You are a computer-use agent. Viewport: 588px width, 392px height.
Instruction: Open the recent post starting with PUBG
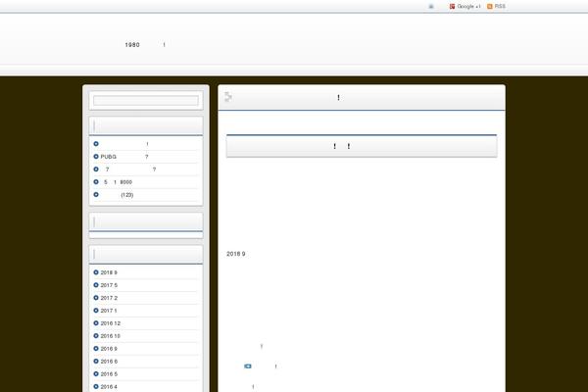tap(124, 157)
